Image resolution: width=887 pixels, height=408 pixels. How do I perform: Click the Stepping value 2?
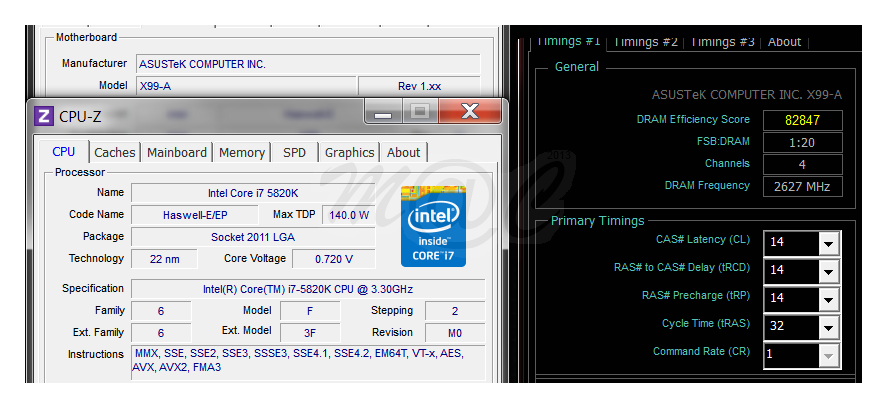(x=455, y=311)
